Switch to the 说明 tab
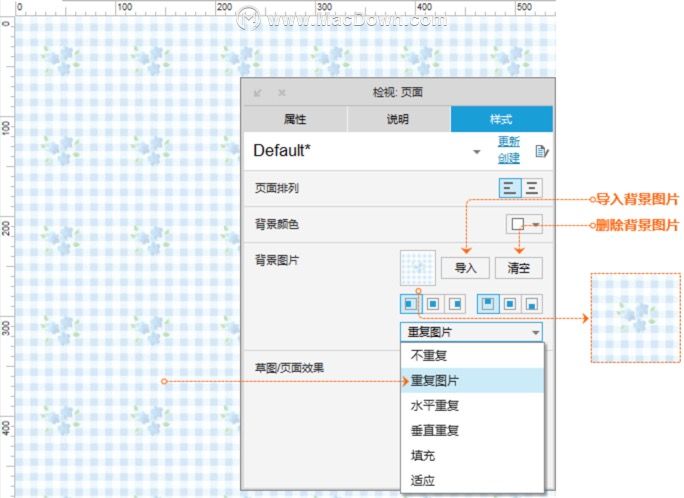The image size is (684, 498). pyautogui.click(x=398, y=119)
